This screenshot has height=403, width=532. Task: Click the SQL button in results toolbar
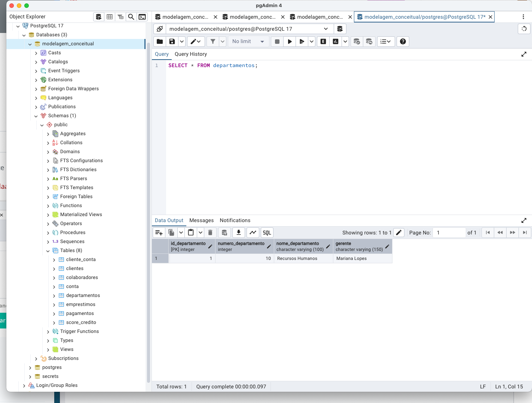coord(267,233)
